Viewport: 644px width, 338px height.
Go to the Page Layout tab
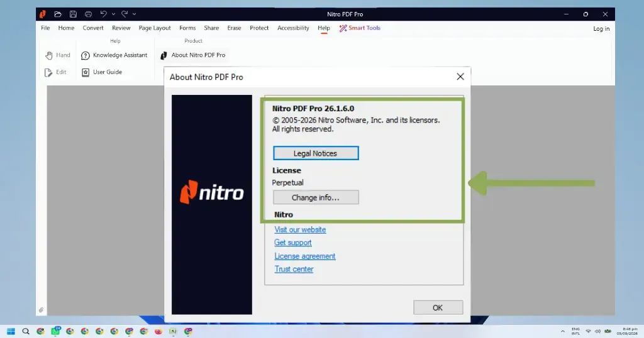[155, 28]
